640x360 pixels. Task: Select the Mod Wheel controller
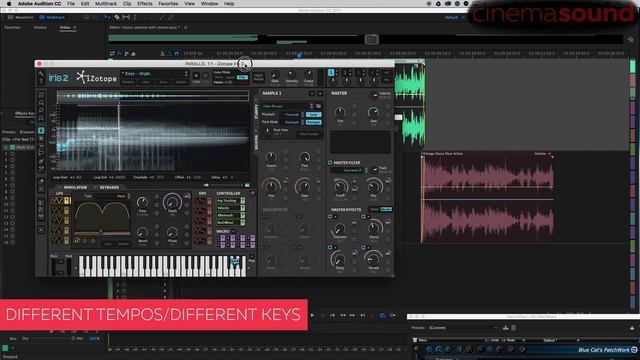(230, 223)
